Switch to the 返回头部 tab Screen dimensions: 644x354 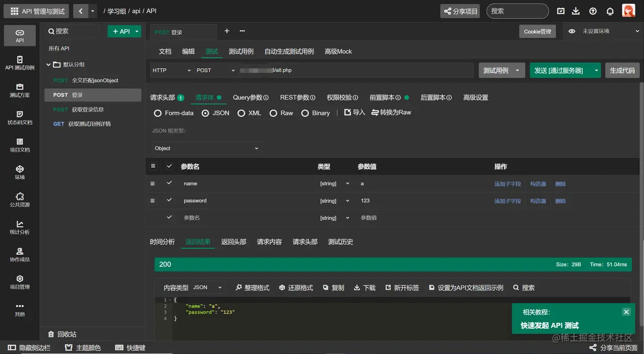233,242
